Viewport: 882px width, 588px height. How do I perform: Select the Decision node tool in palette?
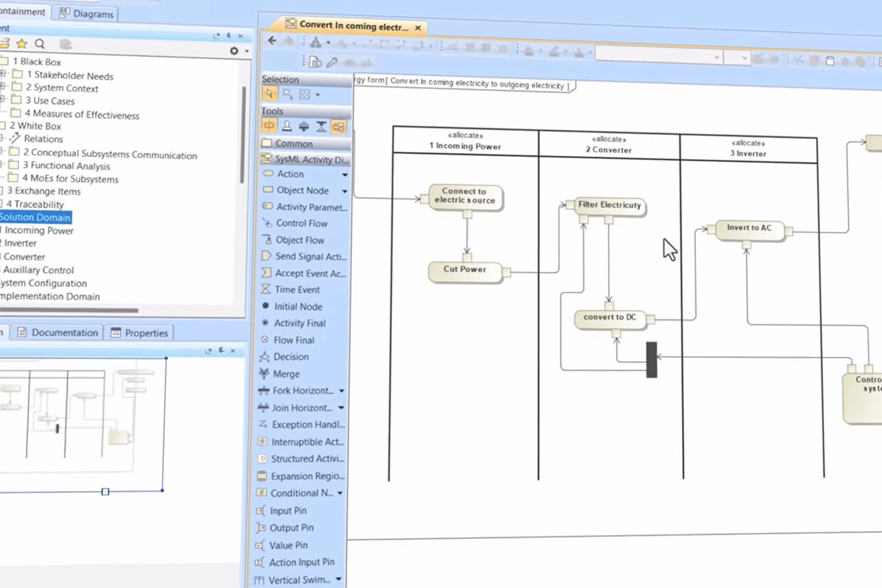point(290,357)
